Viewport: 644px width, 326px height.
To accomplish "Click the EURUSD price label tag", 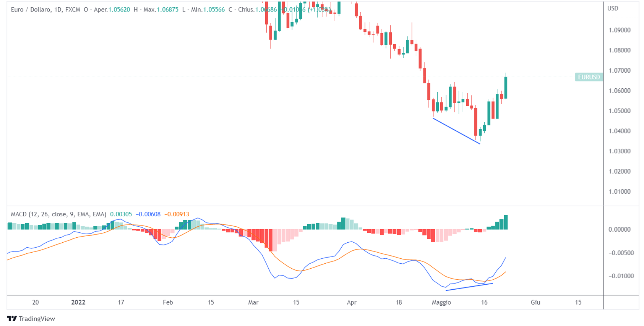I will 589,77.
